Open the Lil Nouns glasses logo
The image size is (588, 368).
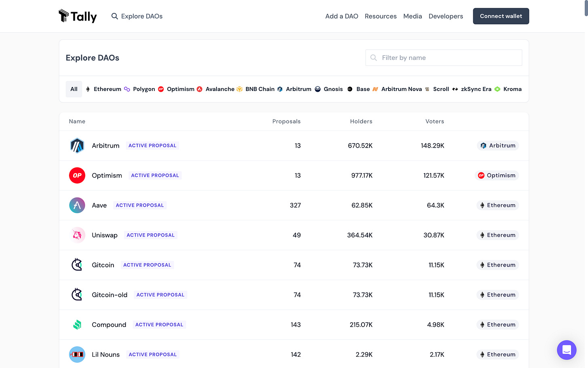[x=77, y=355]
